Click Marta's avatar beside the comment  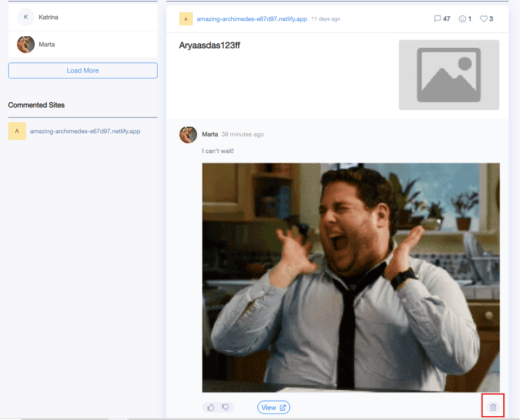click(188, 135)
